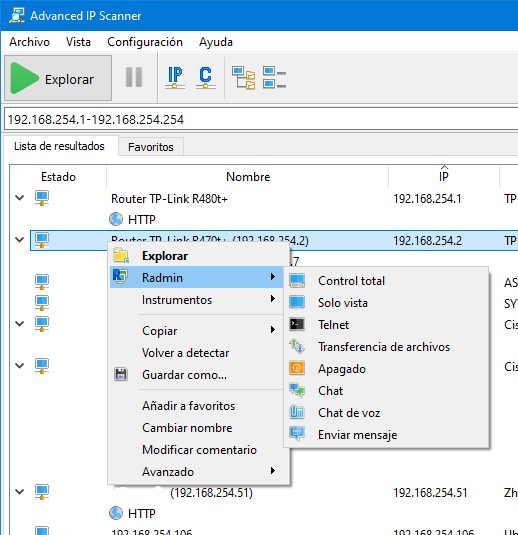Collapse the 192.168.254.51 device row
The image size is (518, 535).
pyautogui.click(x=20, y=492)
